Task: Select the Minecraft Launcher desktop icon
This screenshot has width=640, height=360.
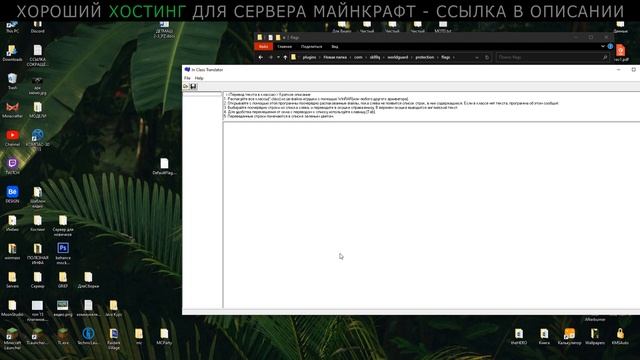Action: 12,339
